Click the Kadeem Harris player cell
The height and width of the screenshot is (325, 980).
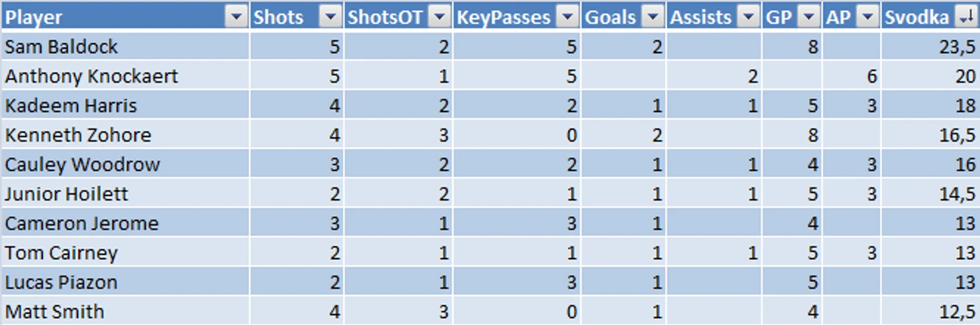(125, 105)
